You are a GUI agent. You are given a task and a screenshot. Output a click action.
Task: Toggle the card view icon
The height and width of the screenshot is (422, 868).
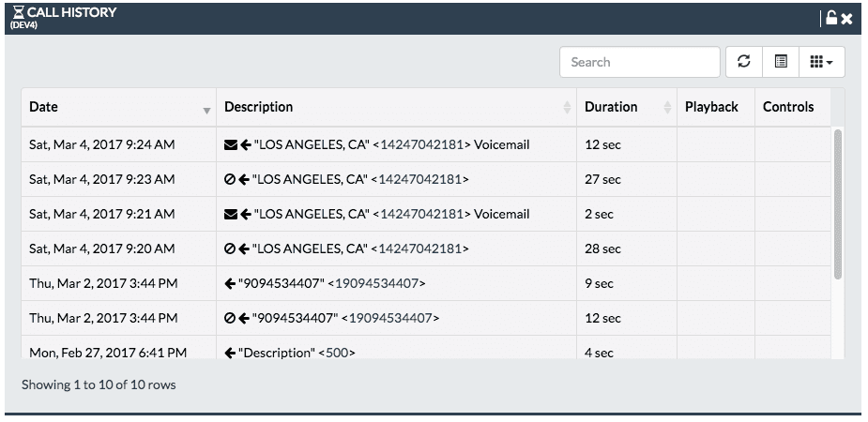pyautogui.click(x=781, y=61)
